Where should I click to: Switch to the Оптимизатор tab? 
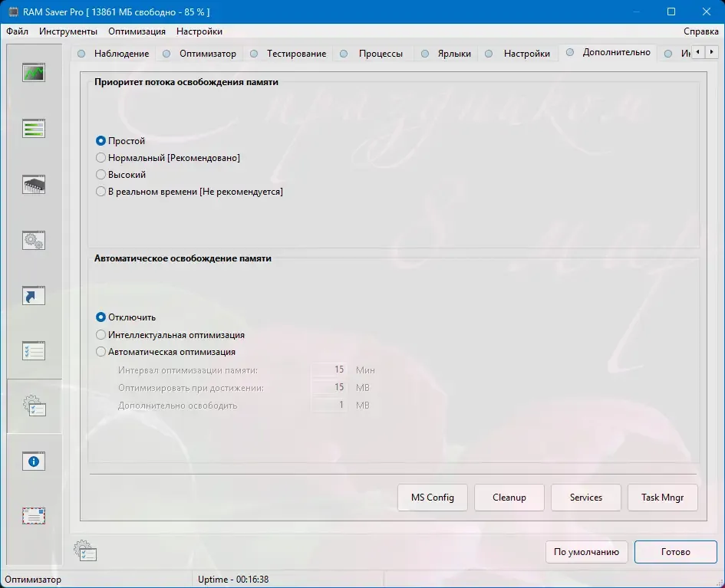[x=199, y=54]
